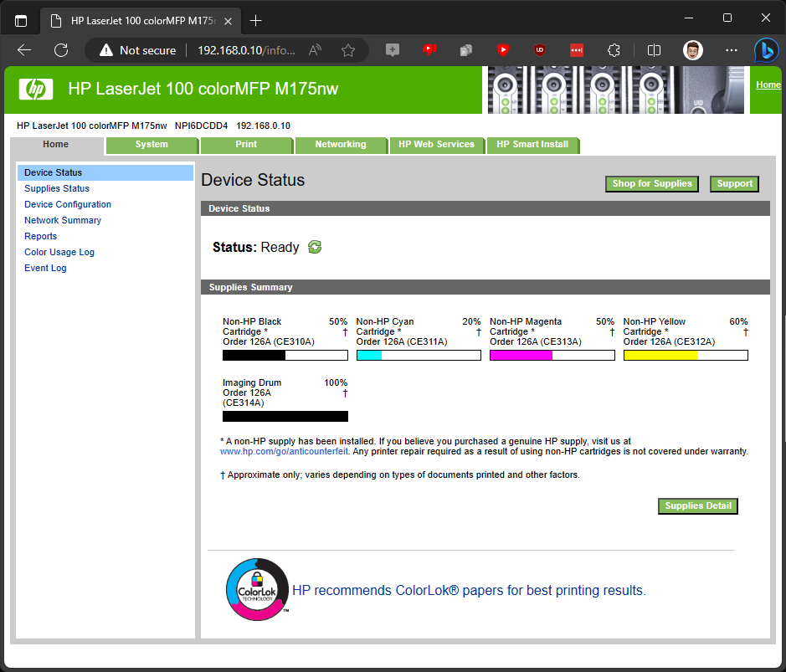Click the cyan cartridge level bar
This screenshot has height=672, width=786.
[419, 356]
